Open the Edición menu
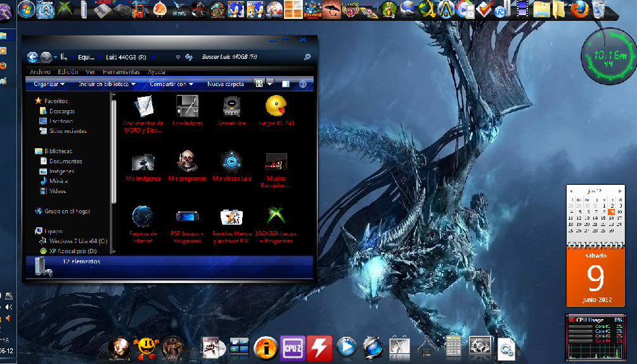 (68, 72)
